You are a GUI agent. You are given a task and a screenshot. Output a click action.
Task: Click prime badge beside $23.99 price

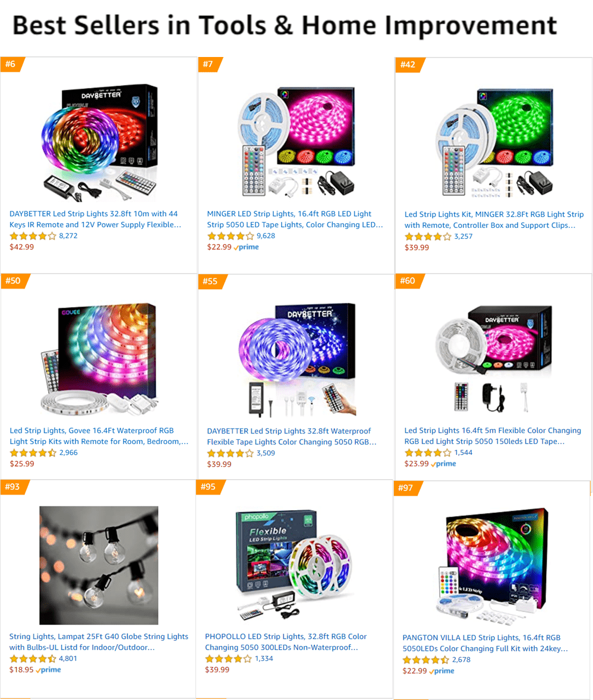click(444, 464)
